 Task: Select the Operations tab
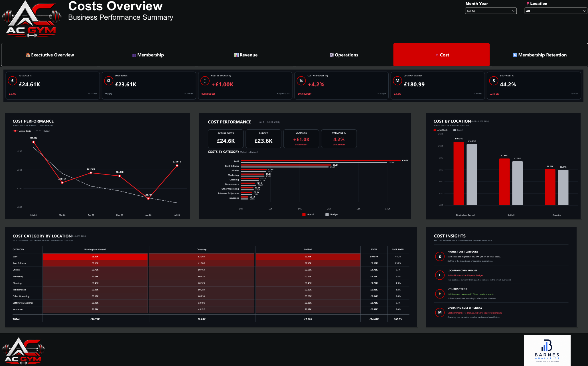[344, 55]
